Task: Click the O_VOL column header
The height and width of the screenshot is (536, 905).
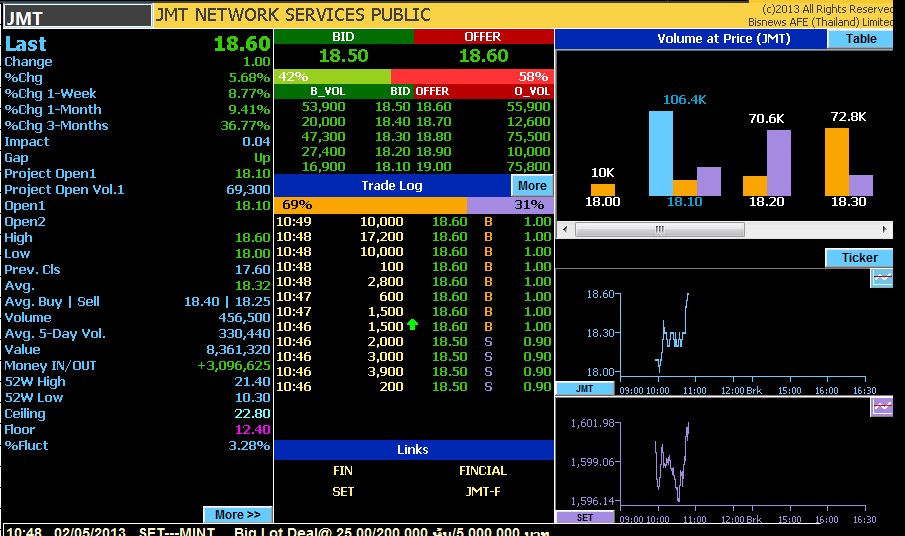Action: click(532, 91)
